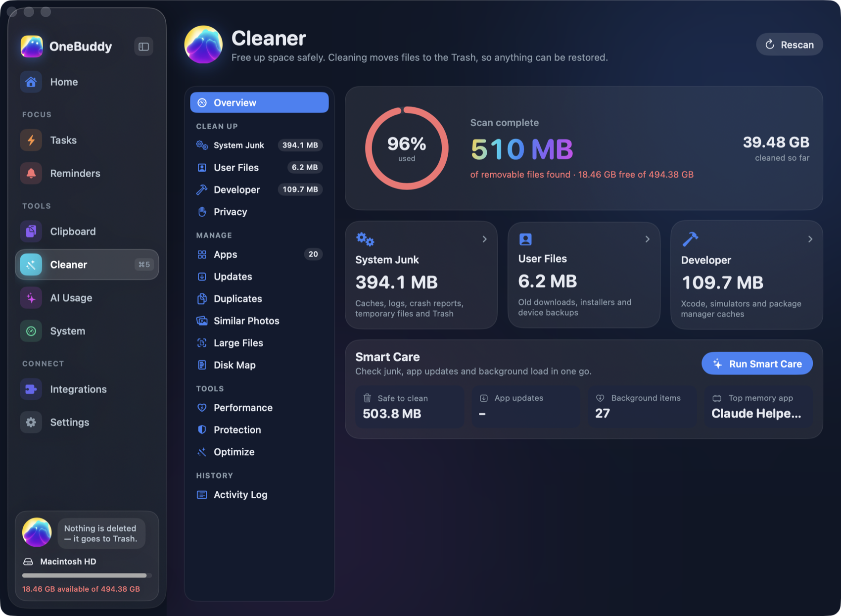Select the Clipboard tool icon
The width and height of the screenshot is (841, 616).
click(31, 231)
